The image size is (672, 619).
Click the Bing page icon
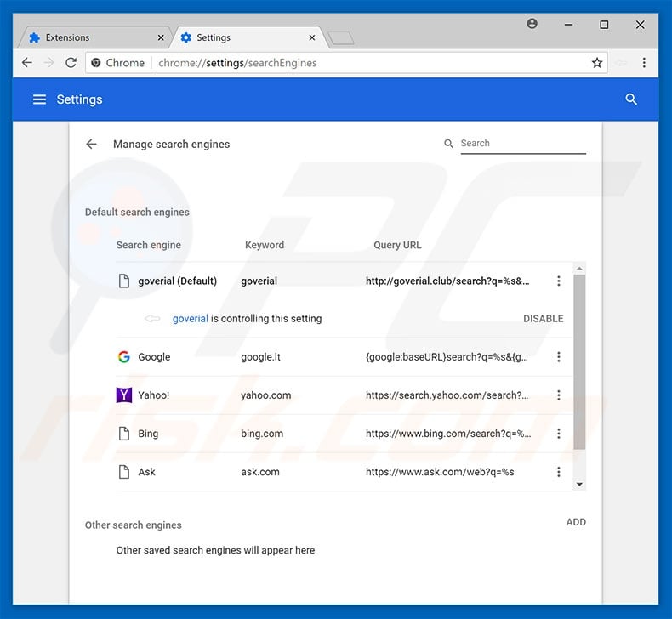click(124, 434)
